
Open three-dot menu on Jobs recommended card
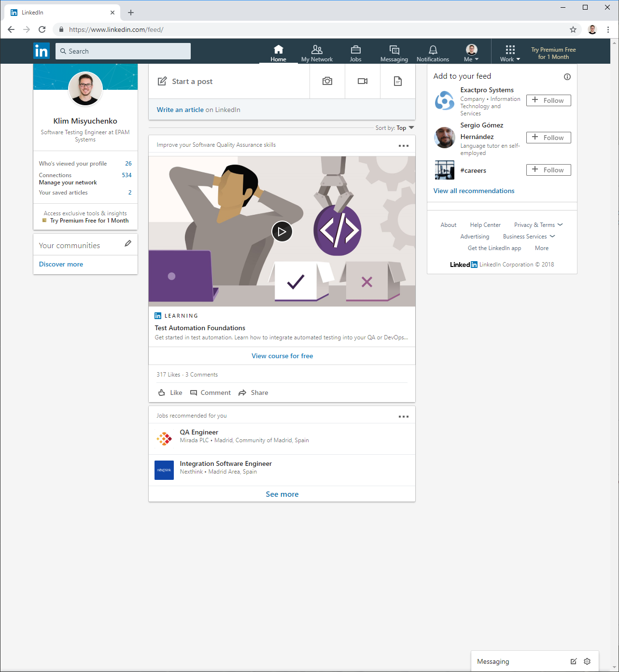click(x=404, y=416)
